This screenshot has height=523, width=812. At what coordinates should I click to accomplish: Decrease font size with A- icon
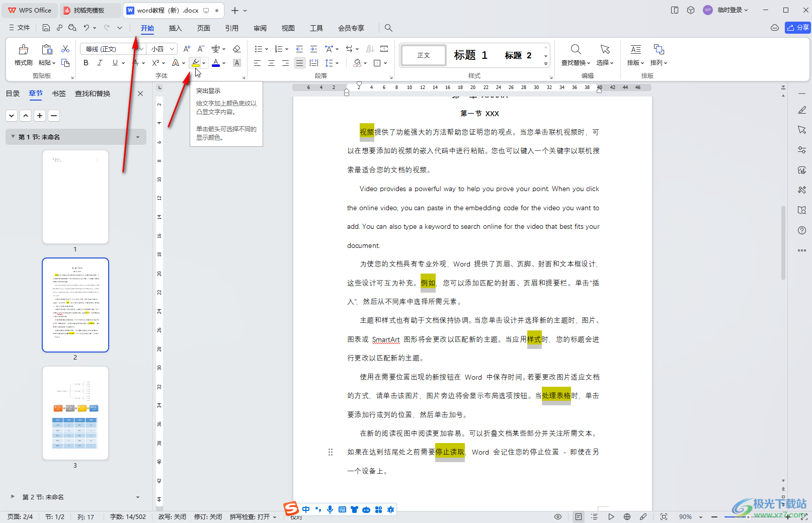(201, 49)
